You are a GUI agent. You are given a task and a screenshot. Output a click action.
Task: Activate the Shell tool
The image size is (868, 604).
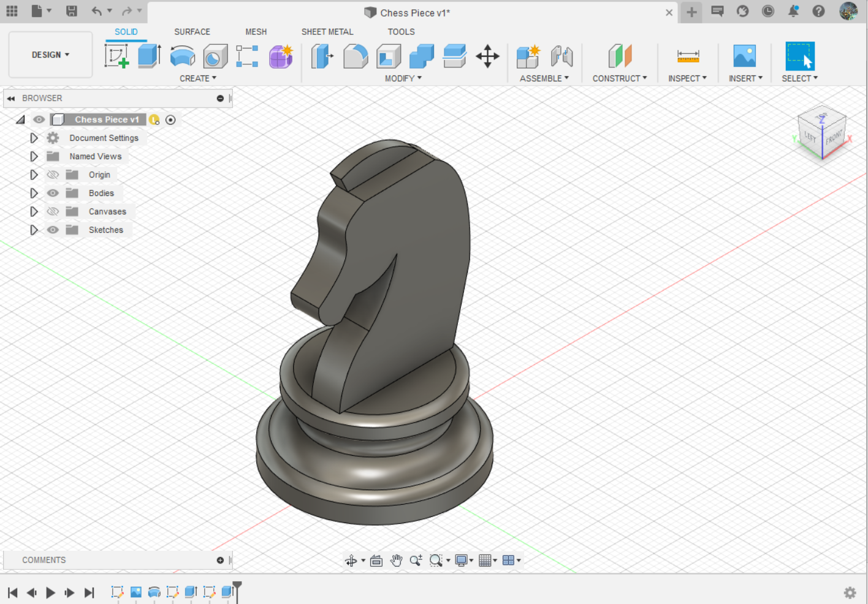pyautogui.click(x=389, y=56)
